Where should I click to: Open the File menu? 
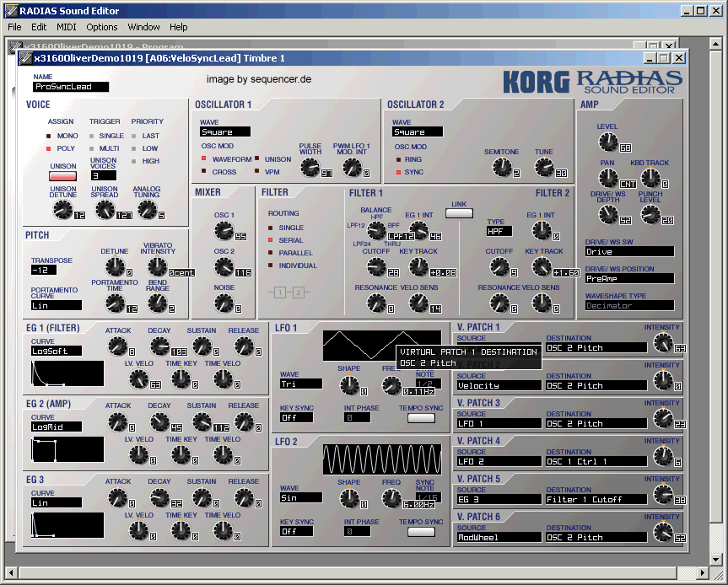tap(14, 27)
